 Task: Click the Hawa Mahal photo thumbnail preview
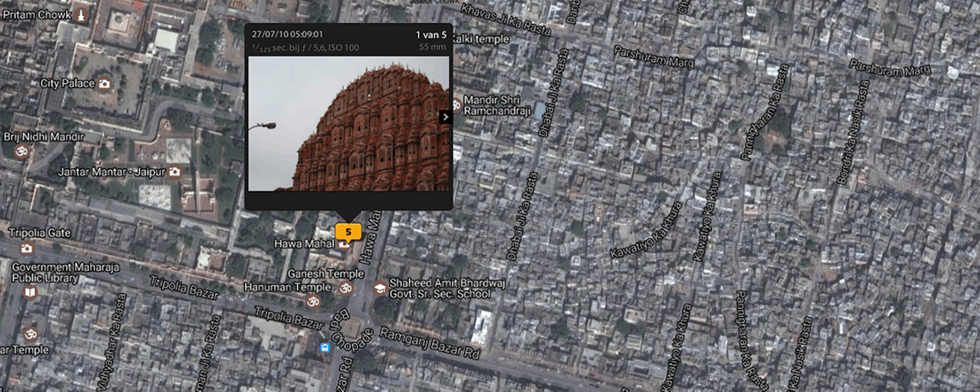coord(348,124)
